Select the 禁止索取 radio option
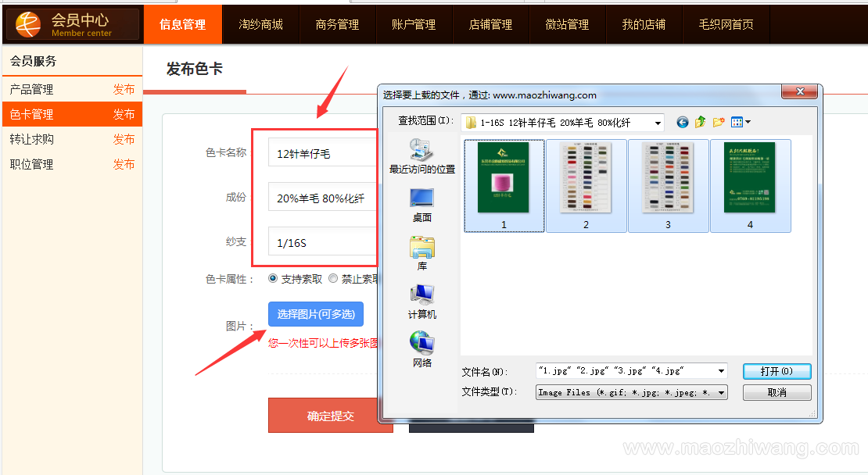 pos(334,278)
